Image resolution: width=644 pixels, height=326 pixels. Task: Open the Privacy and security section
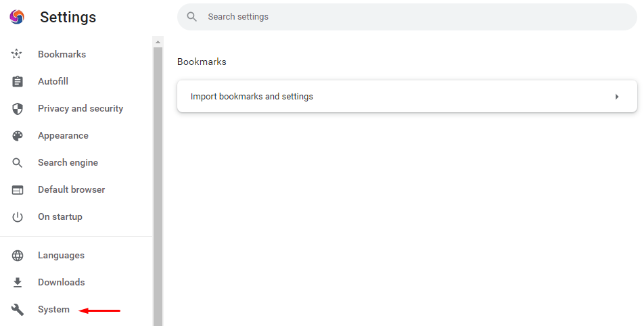(80, 108)
